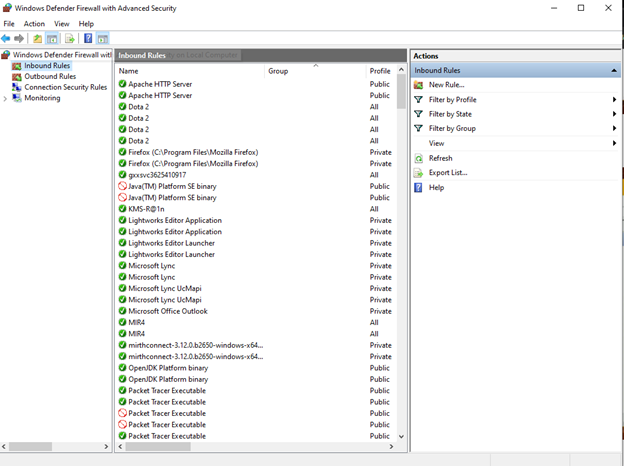Open the Filter by State submenu arrow
Viewport: 624px width, 466px height.
[x=614, y=114]
